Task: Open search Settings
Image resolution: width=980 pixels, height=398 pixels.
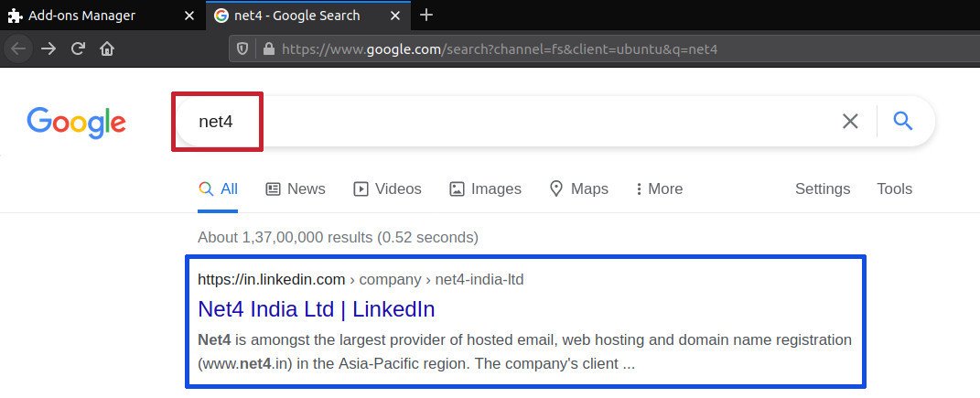Action: click(823, 188)
